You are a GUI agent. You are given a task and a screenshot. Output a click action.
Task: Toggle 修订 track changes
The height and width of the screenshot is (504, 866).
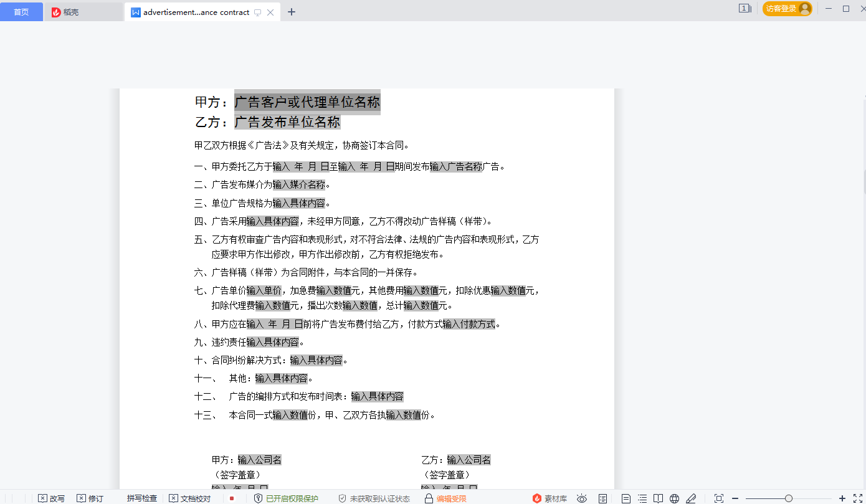[90, 498]
